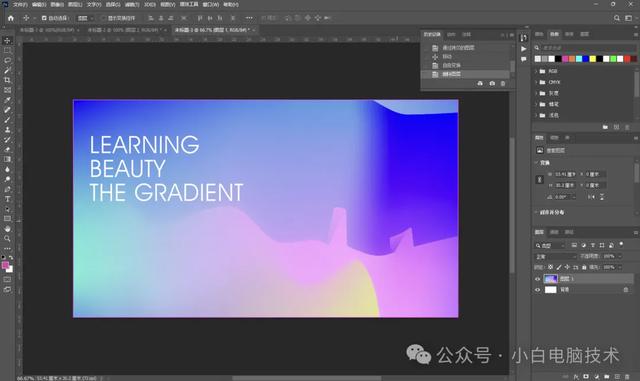Image resolution: width=640 pixels, height=381 pixels.
Task: Go to the Home screen icon
Action: [11, 18]
